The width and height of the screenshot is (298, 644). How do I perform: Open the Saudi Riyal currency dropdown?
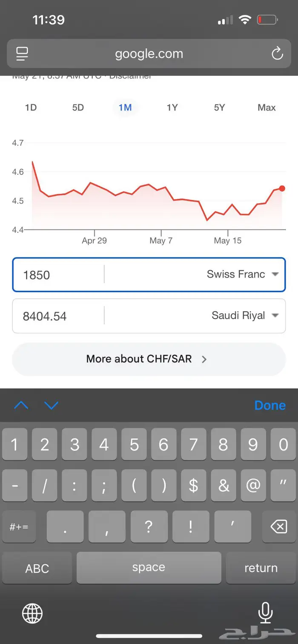tap(245, 316)
